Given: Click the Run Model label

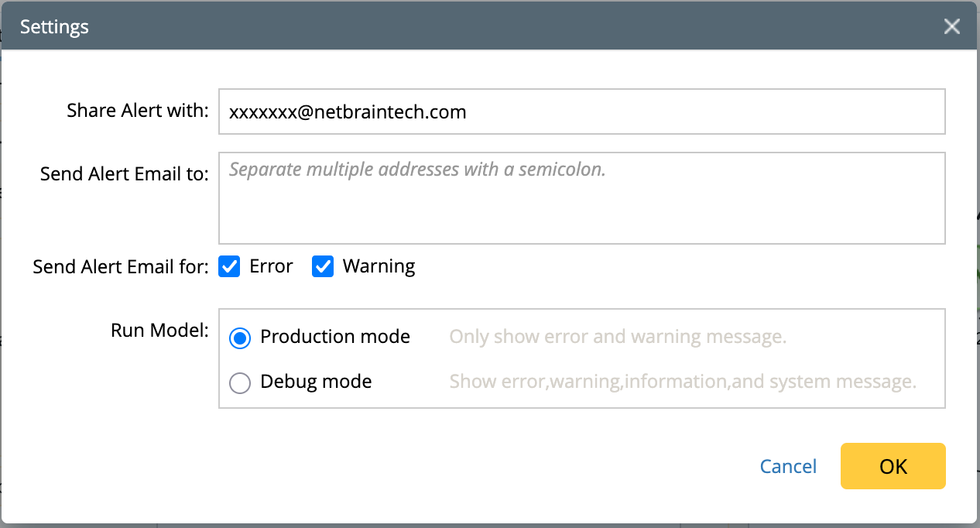Looking at the screenshot, I should click(x=160, y=331).
